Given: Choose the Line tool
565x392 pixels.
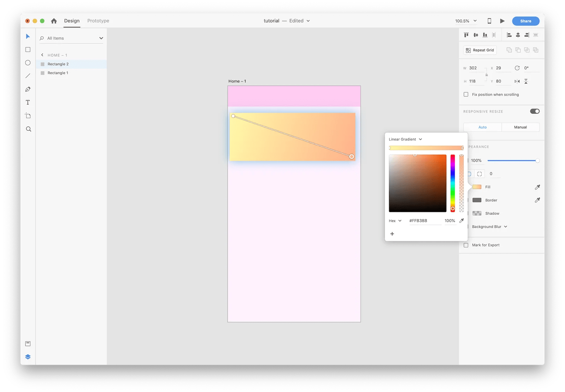Looking at the screenshot, I should 28,76.
